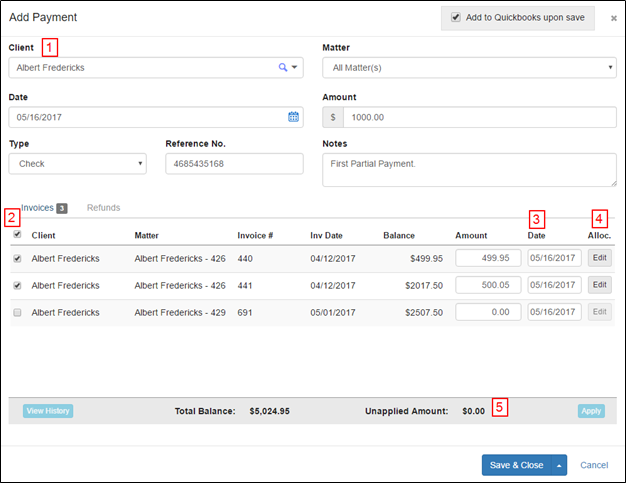Viewport: 626px width, 483px height.
Task: Uncheck invoice 441 row checkbox
Action: click(17, 285)
